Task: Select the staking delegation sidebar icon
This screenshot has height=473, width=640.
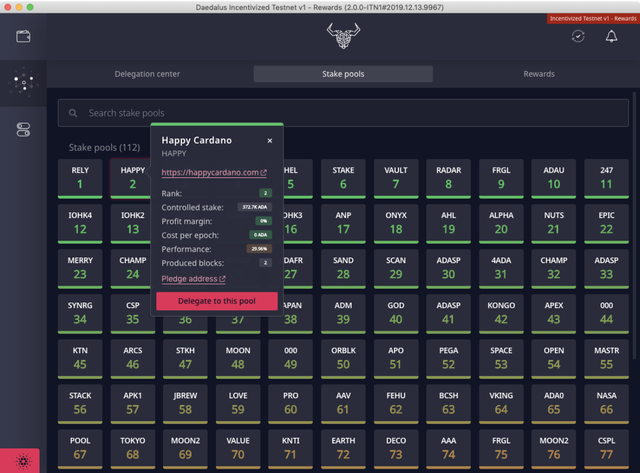Action: point(23,83)
